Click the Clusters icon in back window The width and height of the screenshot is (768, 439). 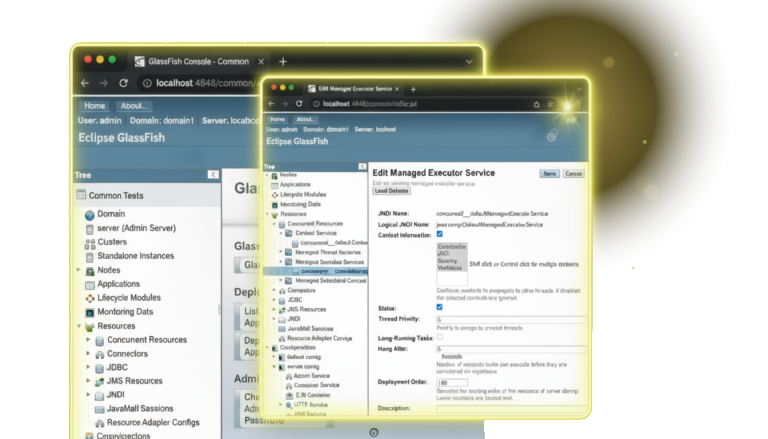click(x=90, y=243)
